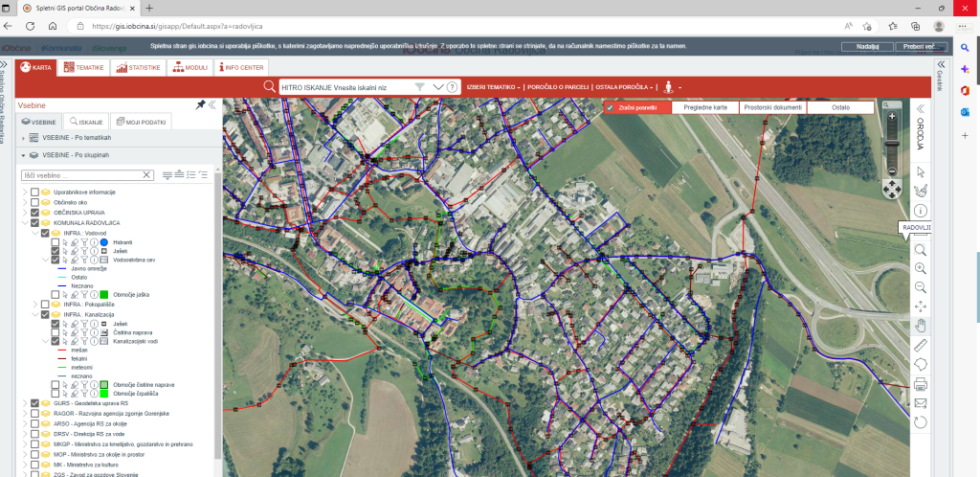This screenshot has width=980, height=477.
Task: Open the IZBERI TEMATIKO dropdown
Action: click(x=493, y=87)
